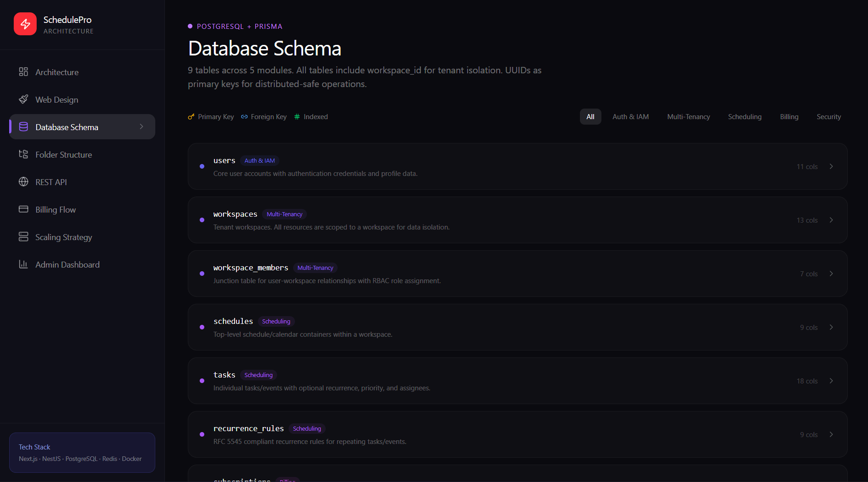Click the REST API globe icon
This screenshot has width=868, height=482.
point(23,182)
